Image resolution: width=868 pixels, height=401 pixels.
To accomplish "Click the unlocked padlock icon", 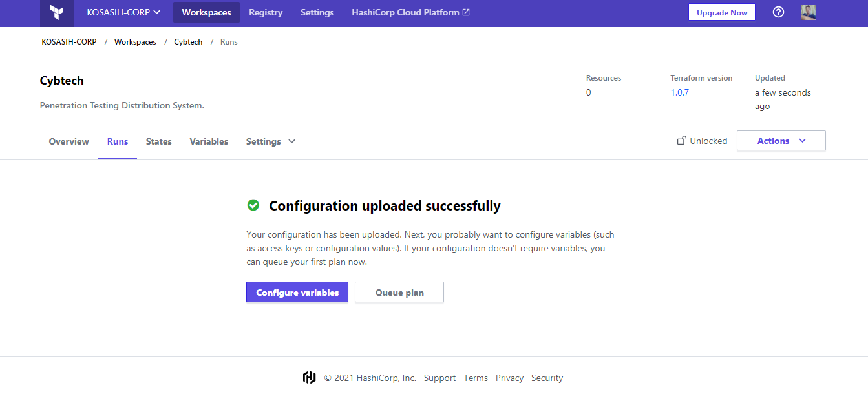I will (681, 141).
